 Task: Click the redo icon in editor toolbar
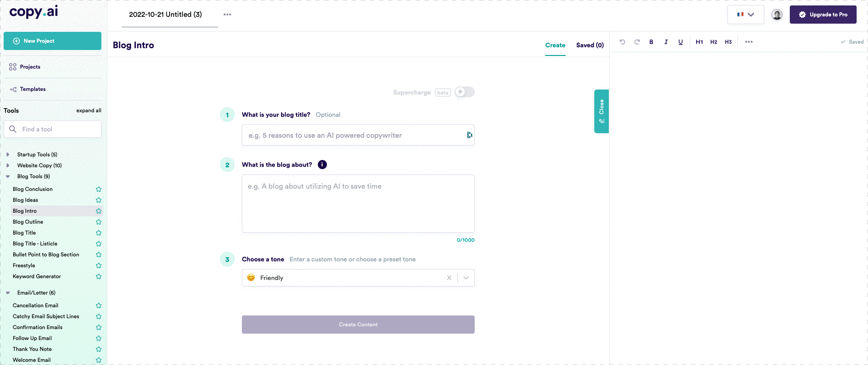[x=637, y=42]
